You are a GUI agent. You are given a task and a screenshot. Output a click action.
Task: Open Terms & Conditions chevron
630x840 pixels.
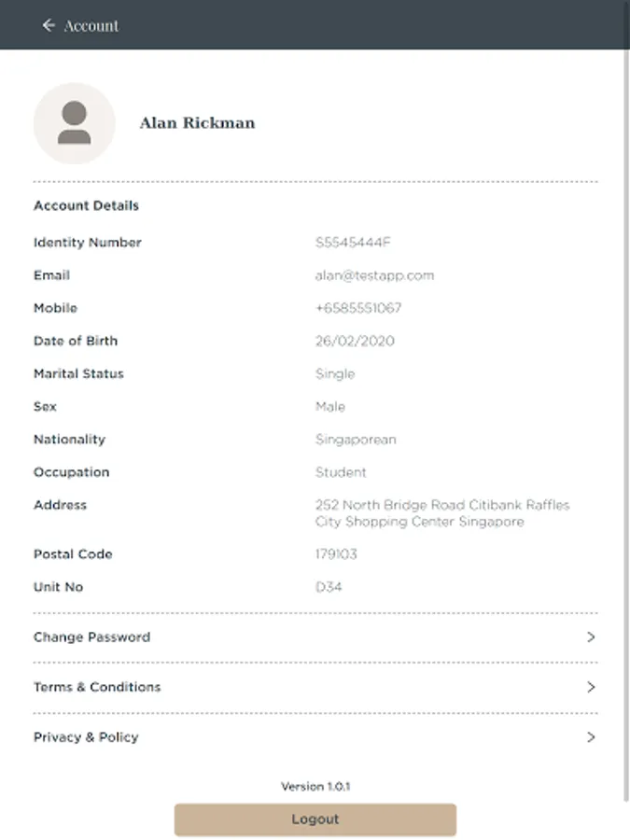point(590,687)
